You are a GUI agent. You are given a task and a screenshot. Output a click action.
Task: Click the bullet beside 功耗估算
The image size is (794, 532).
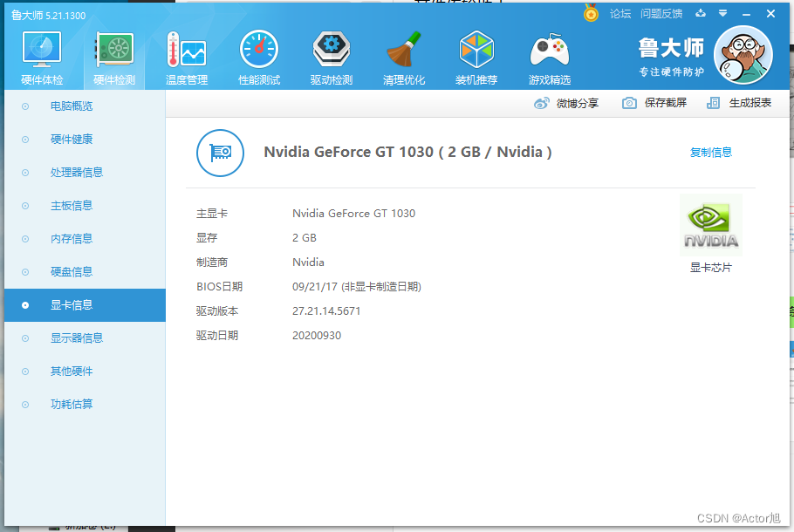[25, 405]
